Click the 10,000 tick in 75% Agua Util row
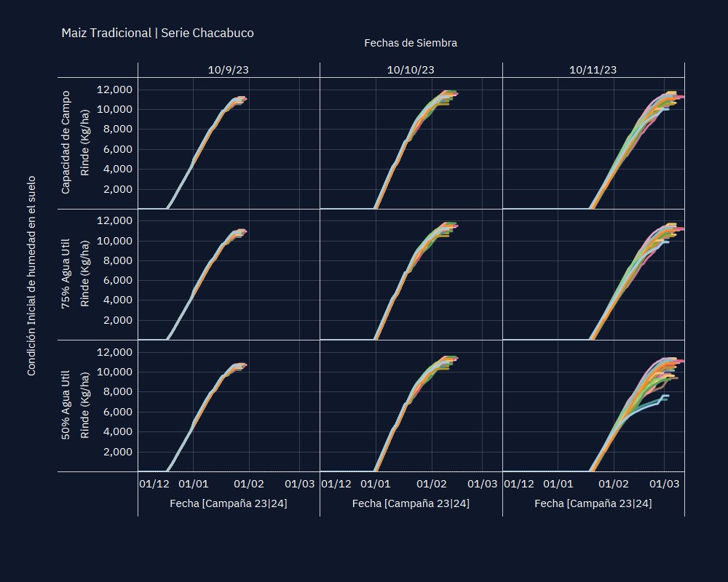The width and height of the screenshot is (728, 582). click(x=114, y=240)
